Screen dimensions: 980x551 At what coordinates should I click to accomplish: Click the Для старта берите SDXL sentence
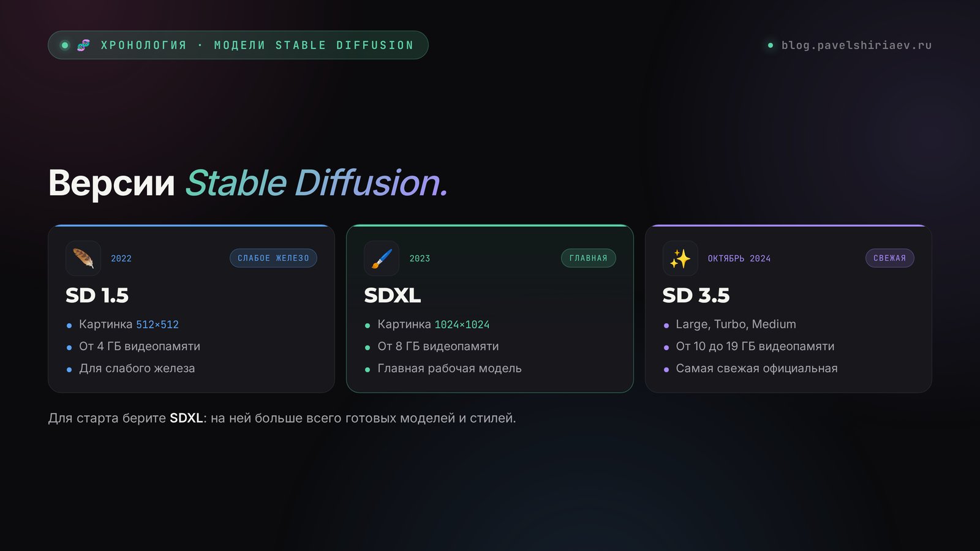(x=282, y=418)
